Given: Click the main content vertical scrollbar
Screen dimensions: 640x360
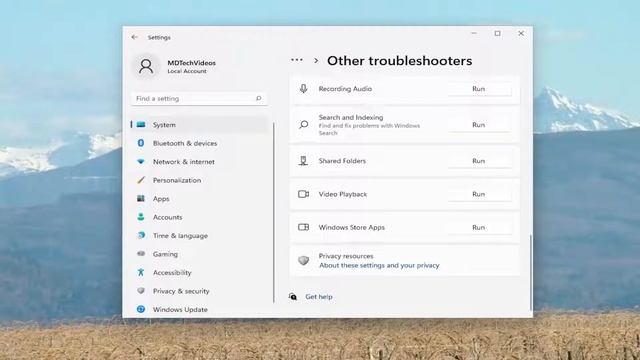Looking at the screenshot, I should [531, 272].
